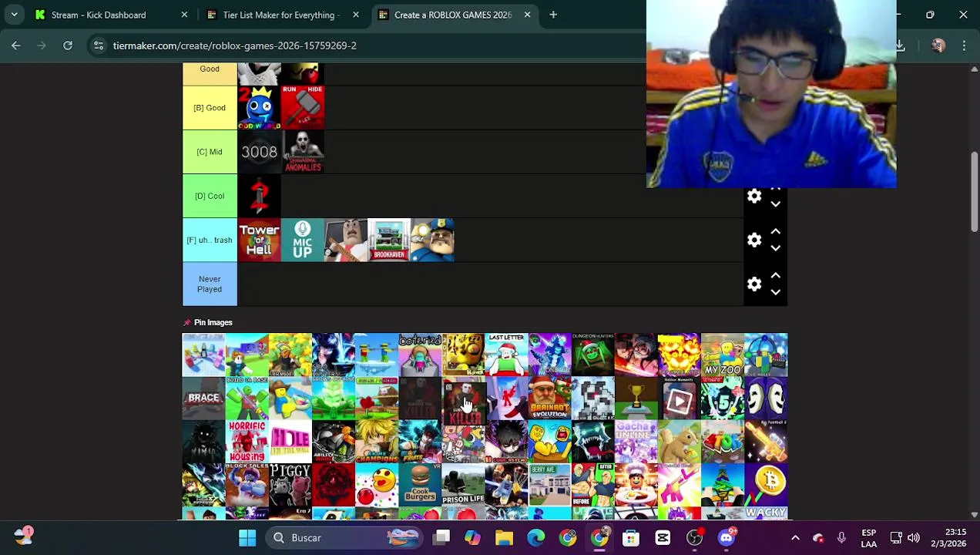Select blue Rainbow Friends image in B tier
Viewport: 980px width, 555px height.
(x=259, y=108)
